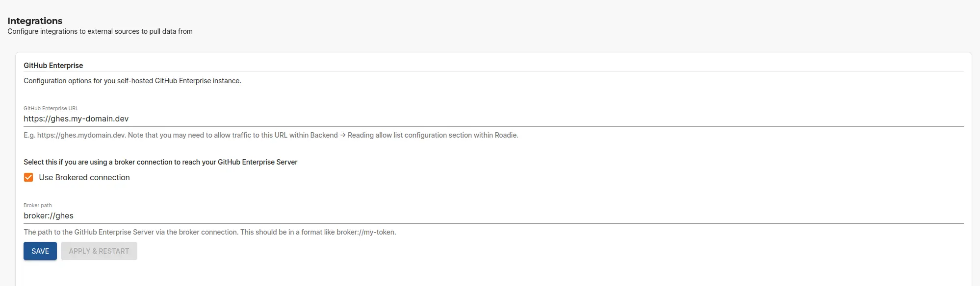Place cursor in the broker://ghes field

click(x=49, y=215)
